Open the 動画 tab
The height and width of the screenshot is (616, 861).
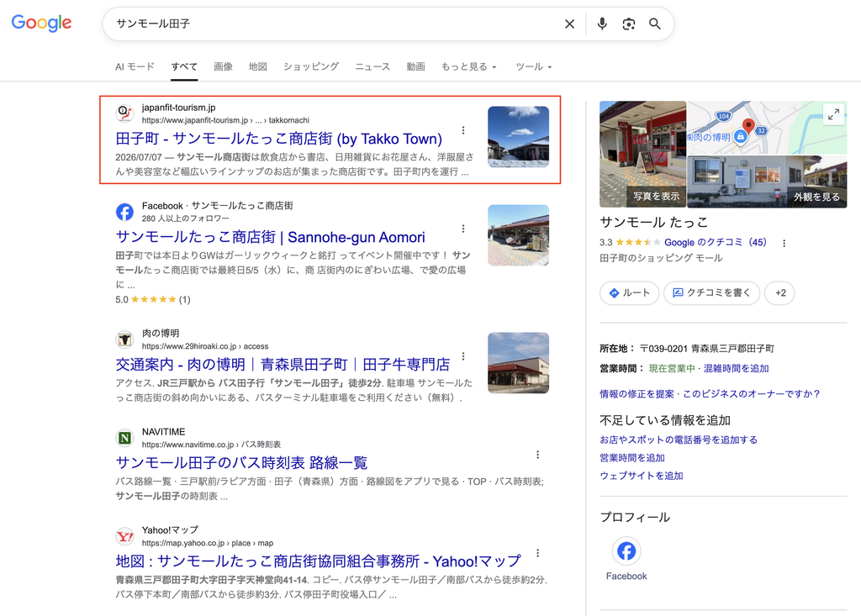[415, 66]
